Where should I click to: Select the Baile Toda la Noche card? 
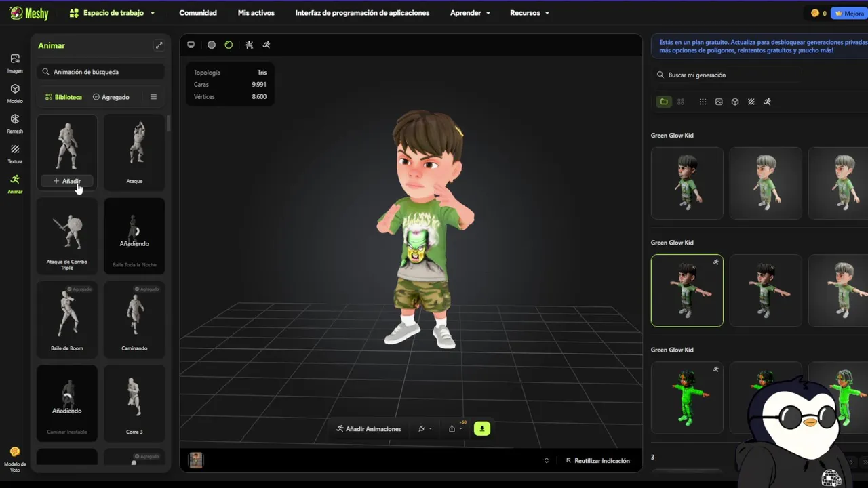coord(134,236)
